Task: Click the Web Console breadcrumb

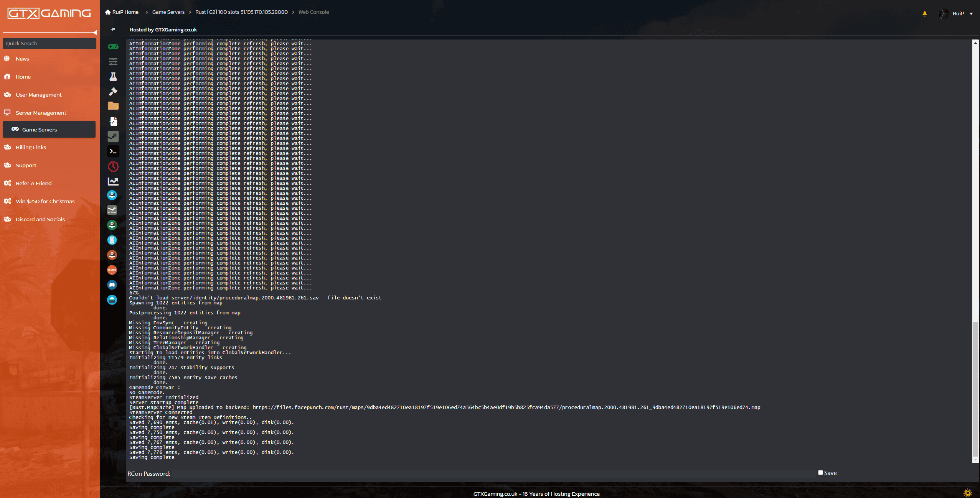Action: (313, 12)
